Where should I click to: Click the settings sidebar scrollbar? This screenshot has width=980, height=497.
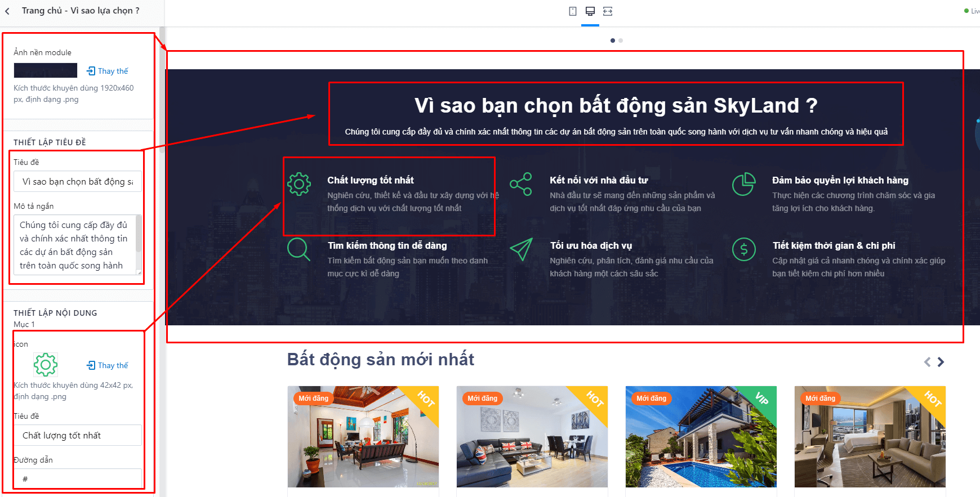[x=162, y=90]
